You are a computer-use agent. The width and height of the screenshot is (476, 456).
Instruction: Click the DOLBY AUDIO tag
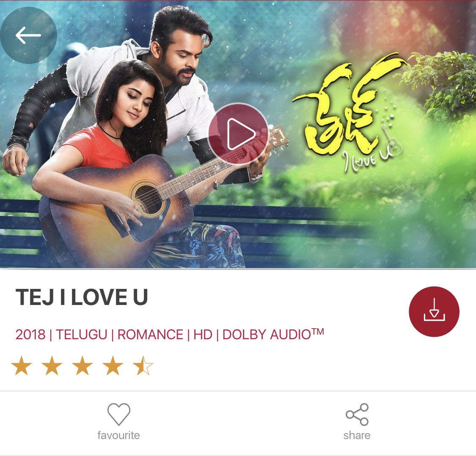tap(273, 334)
